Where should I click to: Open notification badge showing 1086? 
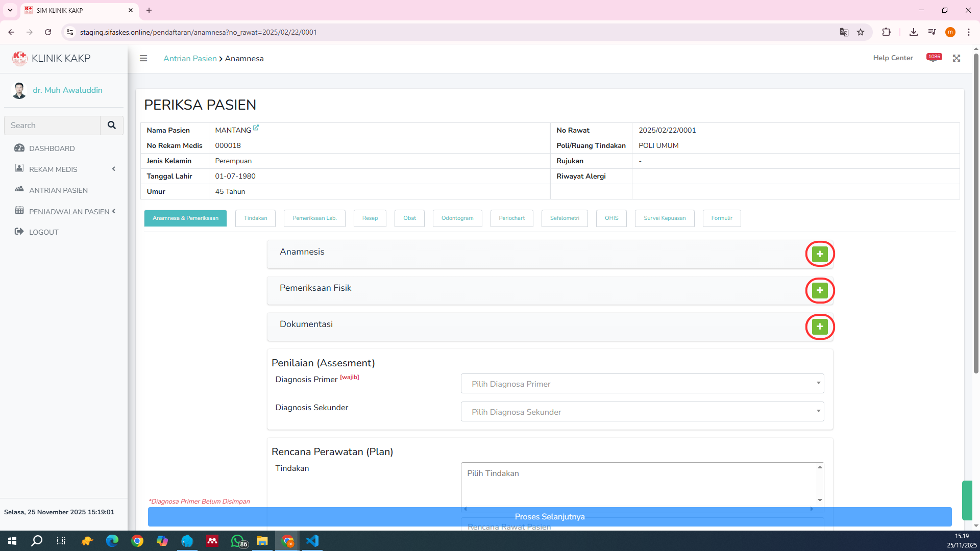934,57
